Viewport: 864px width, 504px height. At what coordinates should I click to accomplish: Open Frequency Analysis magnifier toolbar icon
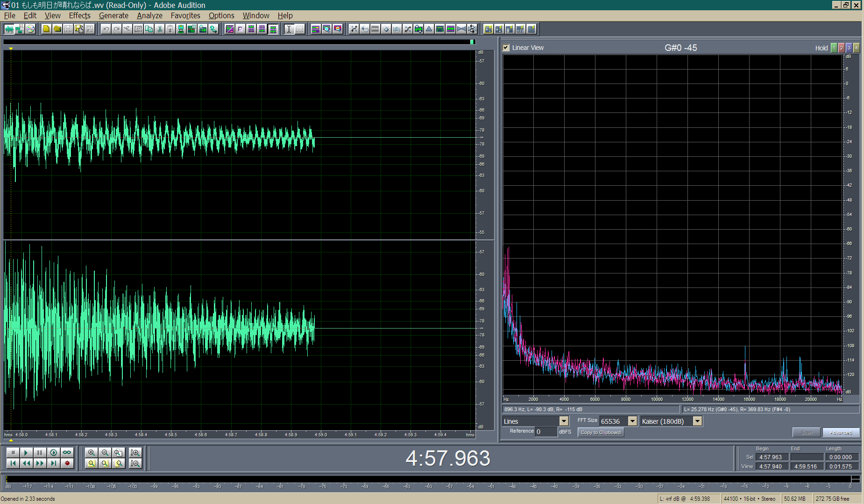[x=326, y=29]
